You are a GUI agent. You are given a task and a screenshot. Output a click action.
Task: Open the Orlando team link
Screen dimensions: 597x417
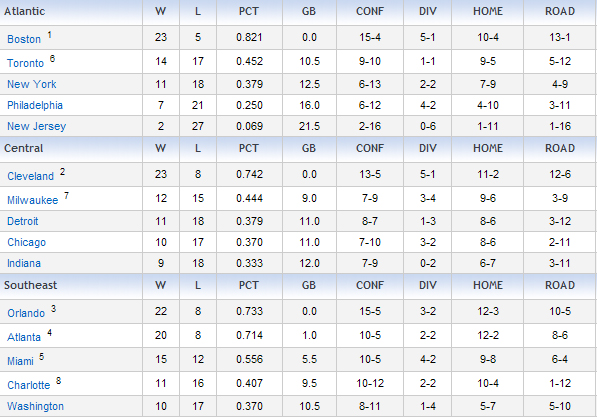26,313
